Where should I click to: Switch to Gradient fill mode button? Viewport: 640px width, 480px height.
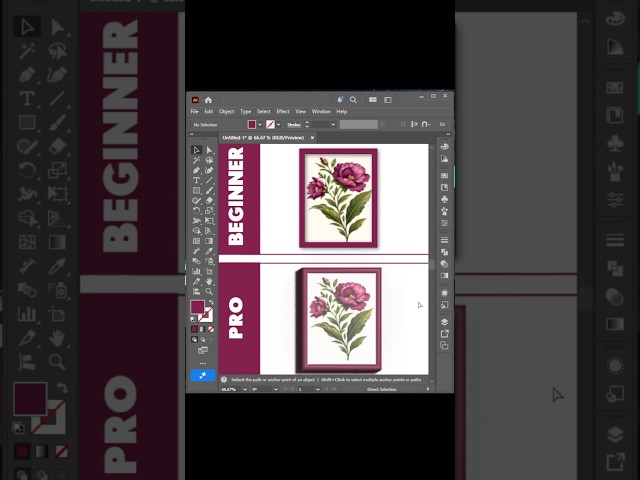[202, 329]
